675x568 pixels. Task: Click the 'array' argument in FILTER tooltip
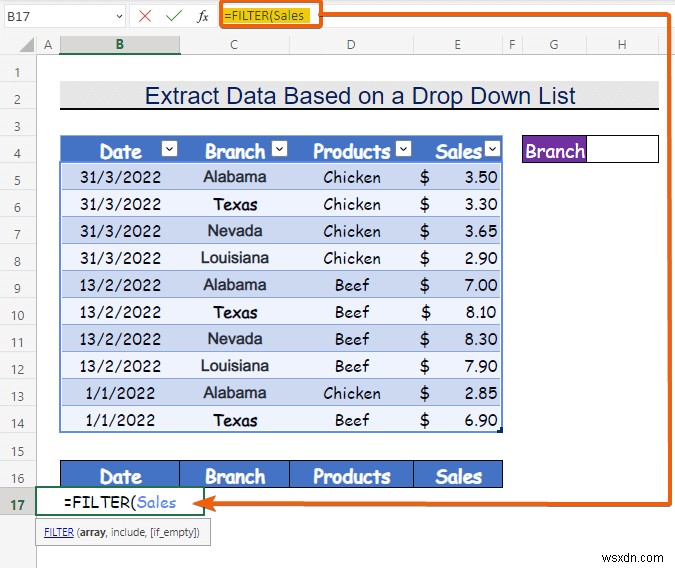[x=93, y=532]
